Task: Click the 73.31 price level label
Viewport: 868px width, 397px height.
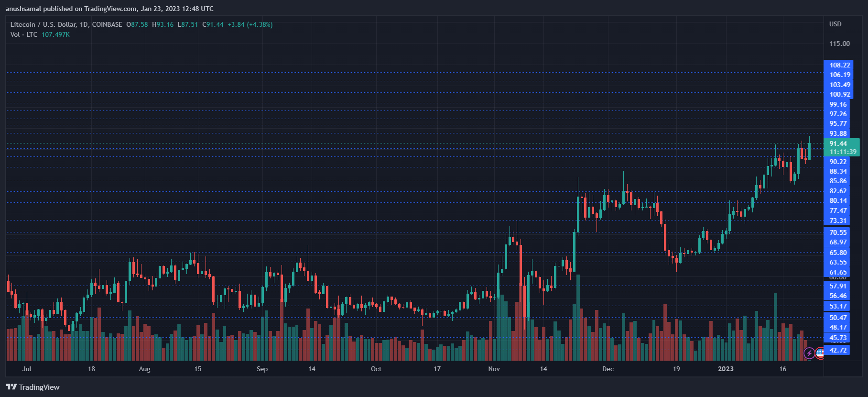Action: [837, 221]
